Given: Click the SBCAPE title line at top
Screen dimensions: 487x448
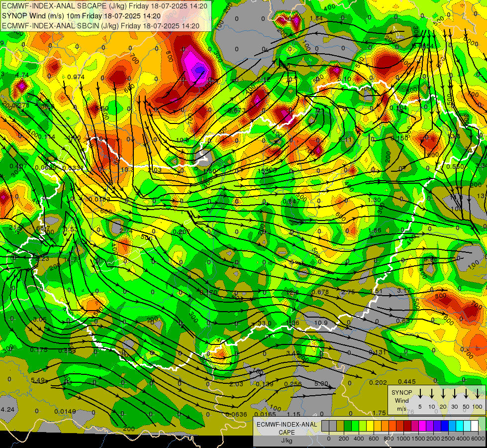Looking at the screenshot, I should click(x=104, y=5).
